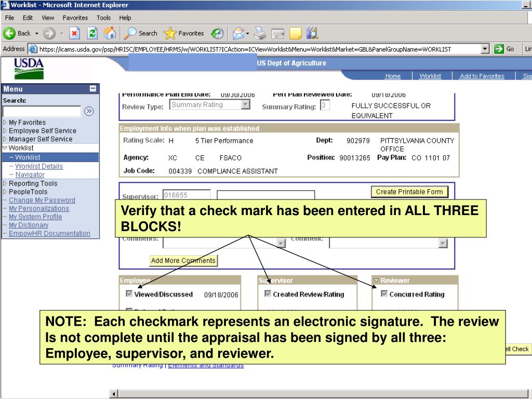Open My System Profile link
532x399 pixels.
coord(35,217)
